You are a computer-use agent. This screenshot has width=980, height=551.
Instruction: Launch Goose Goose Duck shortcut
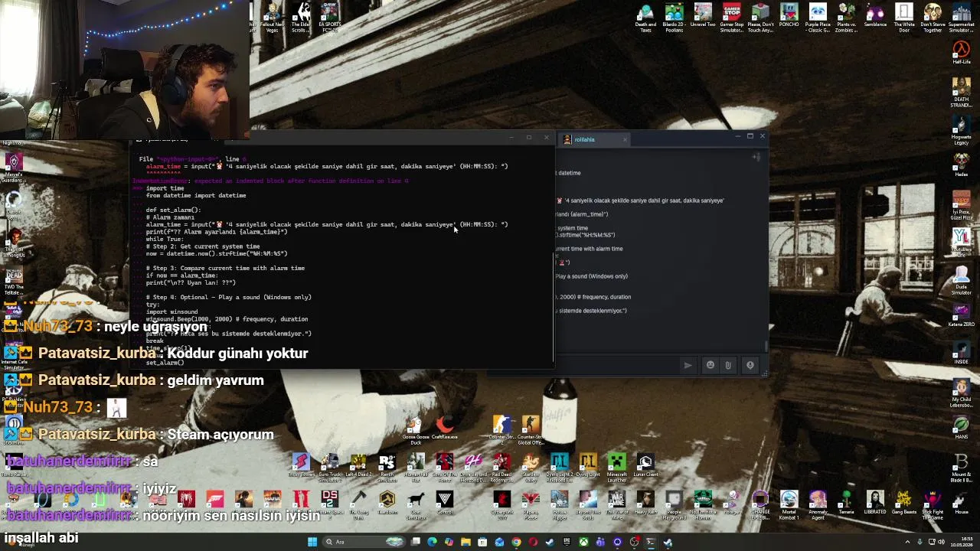click(416, 430)
